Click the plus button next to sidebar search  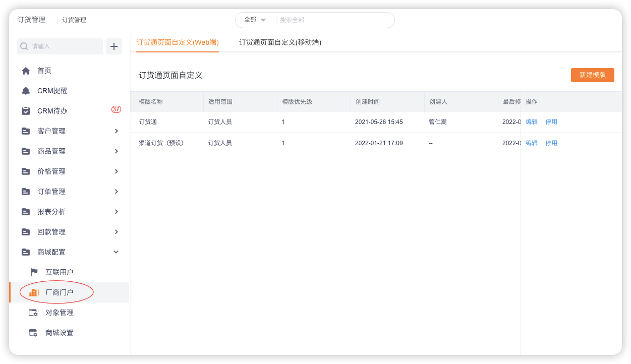114,46
